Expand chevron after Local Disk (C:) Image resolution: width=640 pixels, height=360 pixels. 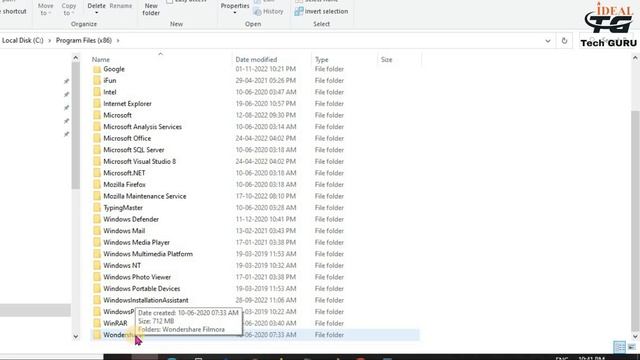point(50,40)
